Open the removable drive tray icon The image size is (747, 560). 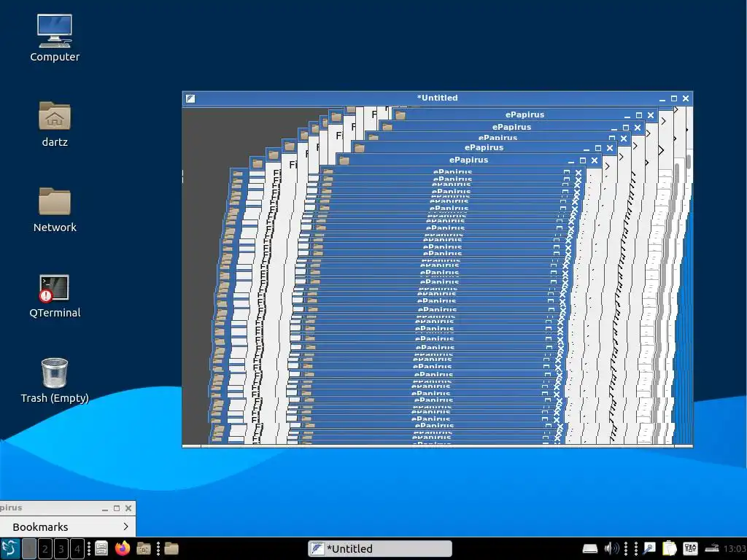click(x=590, y=548)
